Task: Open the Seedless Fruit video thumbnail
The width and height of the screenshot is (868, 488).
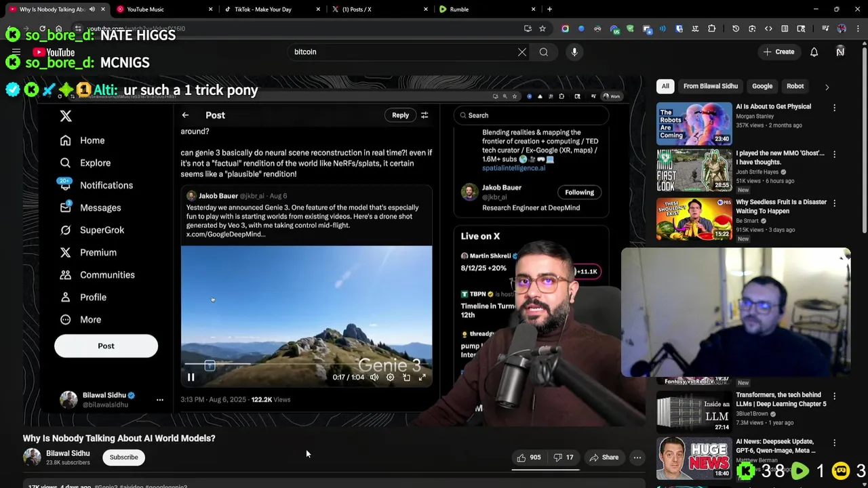Action: [x=694, y=218]
